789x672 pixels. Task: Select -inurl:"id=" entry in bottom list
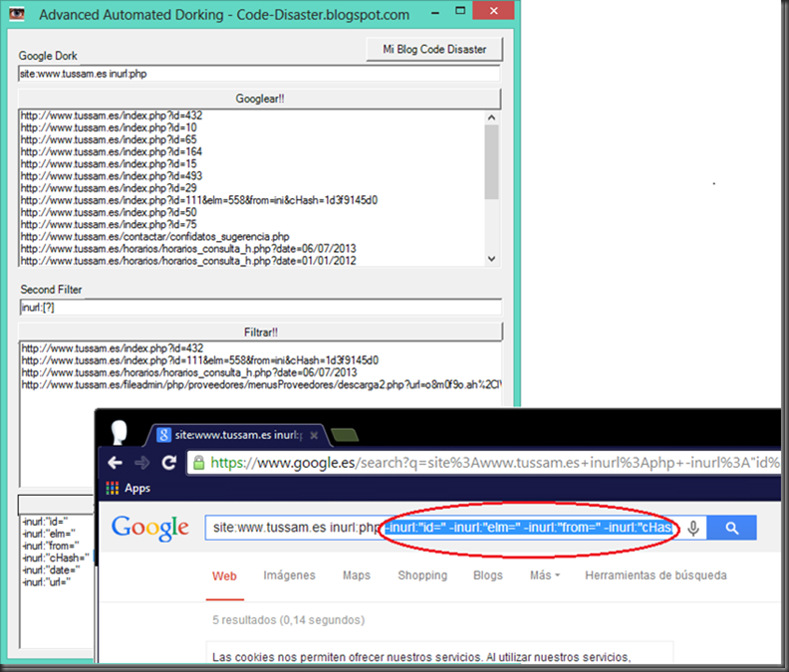click(45, 522)
